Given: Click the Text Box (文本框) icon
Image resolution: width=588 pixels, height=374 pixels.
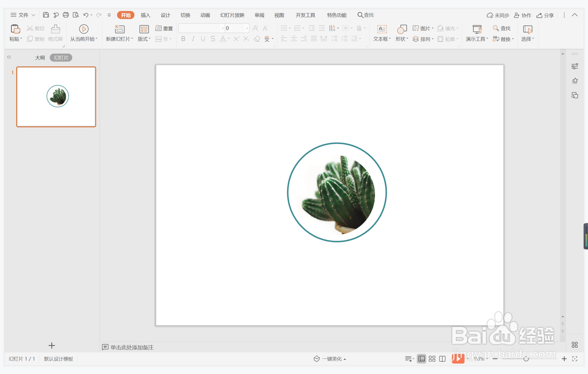Looking at the screenshot, I should tap(382, 29).
